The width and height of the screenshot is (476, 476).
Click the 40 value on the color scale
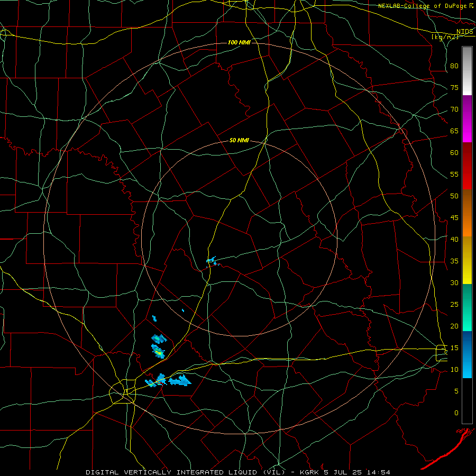click(x=454, y=239)
